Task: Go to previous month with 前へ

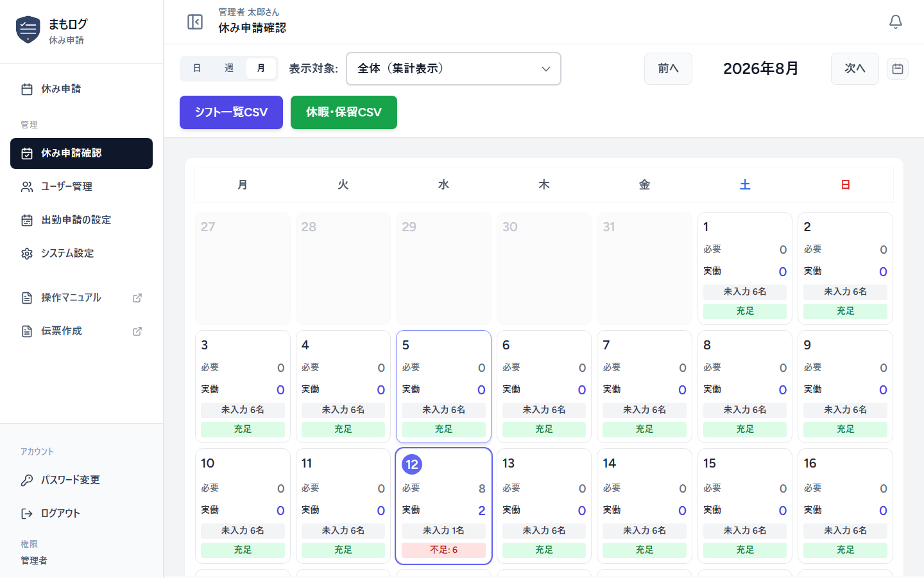Action: [x=668, y=69]
